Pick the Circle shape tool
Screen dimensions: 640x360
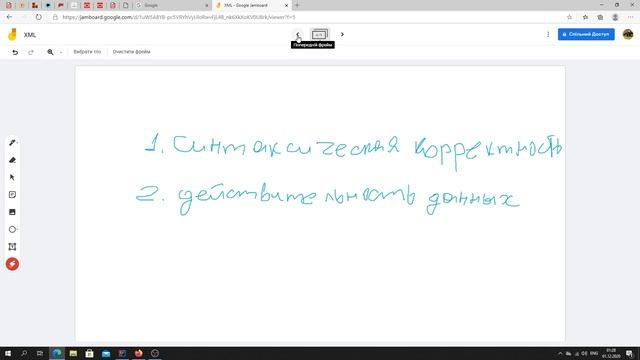(x=12, y=229)
